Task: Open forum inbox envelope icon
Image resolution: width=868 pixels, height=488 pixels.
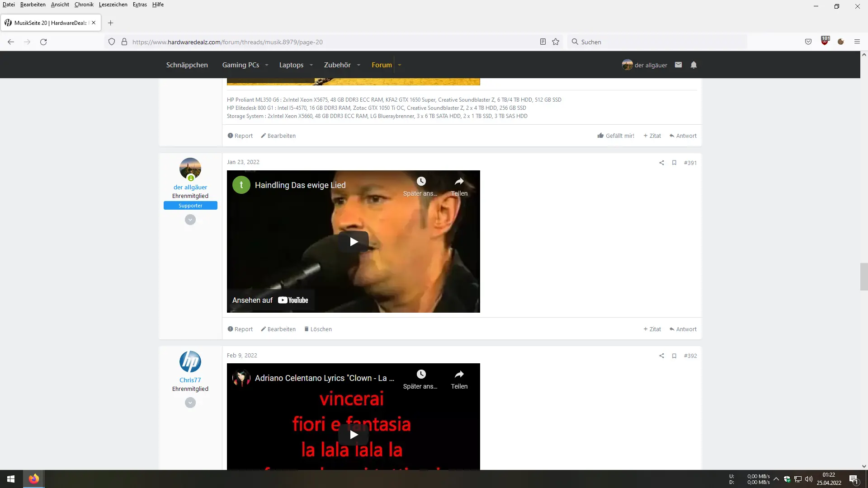Action: click(678, 65)
